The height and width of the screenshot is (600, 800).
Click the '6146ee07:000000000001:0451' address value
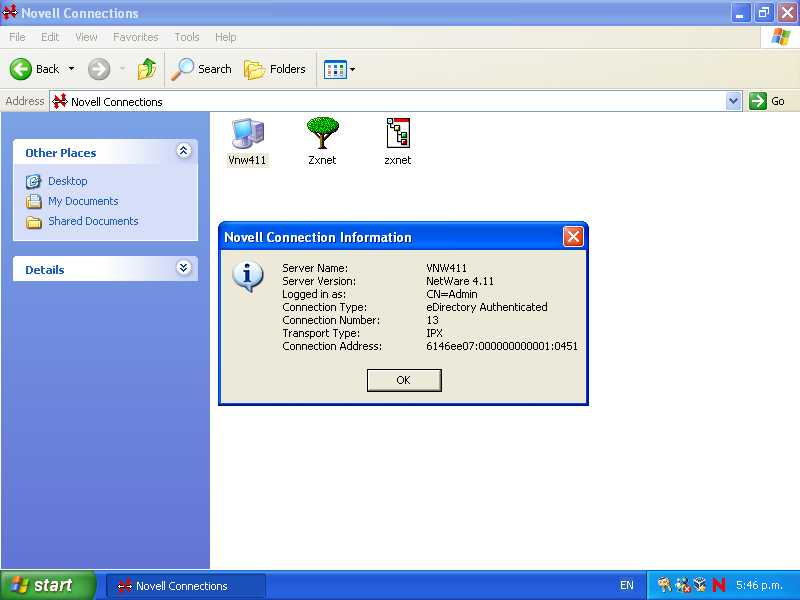502,346
